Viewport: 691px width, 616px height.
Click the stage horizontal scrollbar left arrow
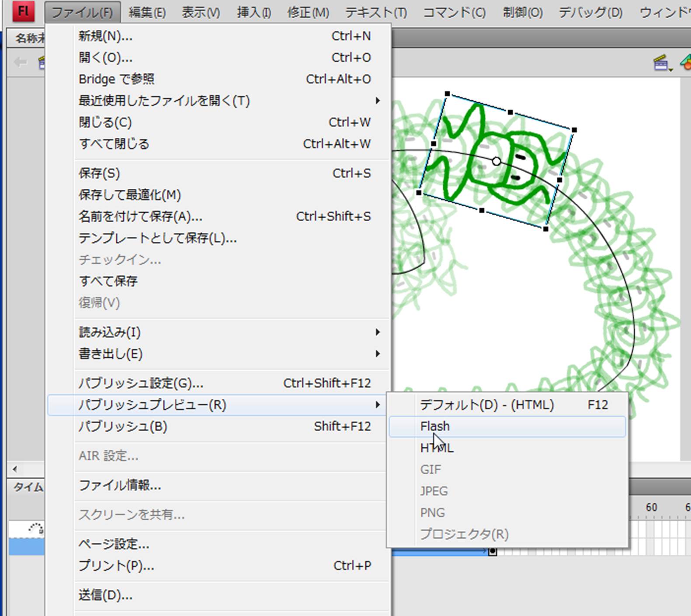point(15,469)
